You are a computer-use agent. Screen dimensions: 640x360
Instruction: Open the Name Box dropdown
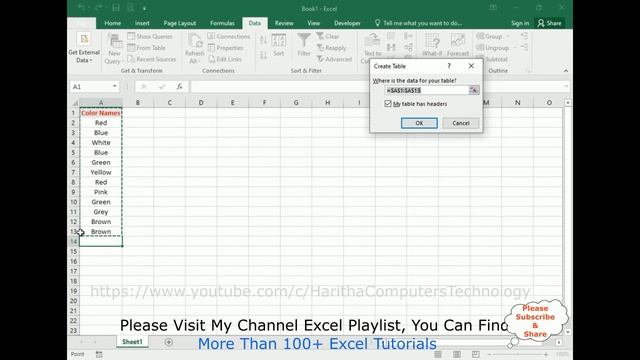tap(115, 87)
